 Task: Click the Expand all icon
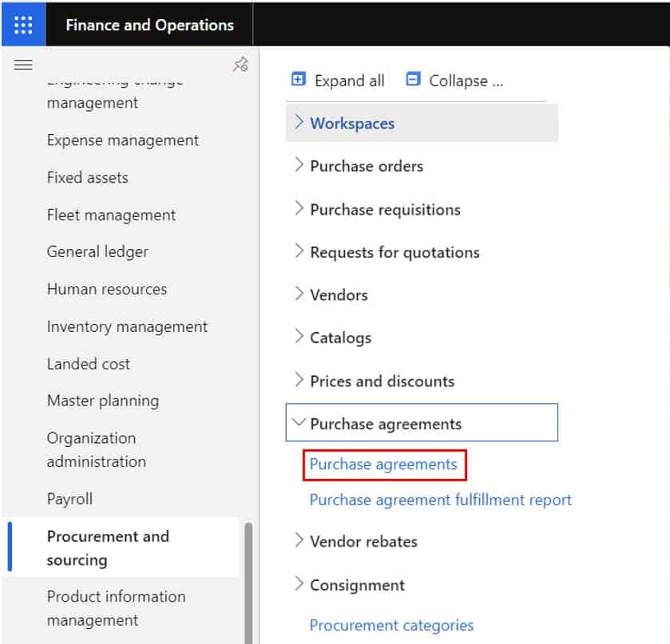tap(299, 80)
